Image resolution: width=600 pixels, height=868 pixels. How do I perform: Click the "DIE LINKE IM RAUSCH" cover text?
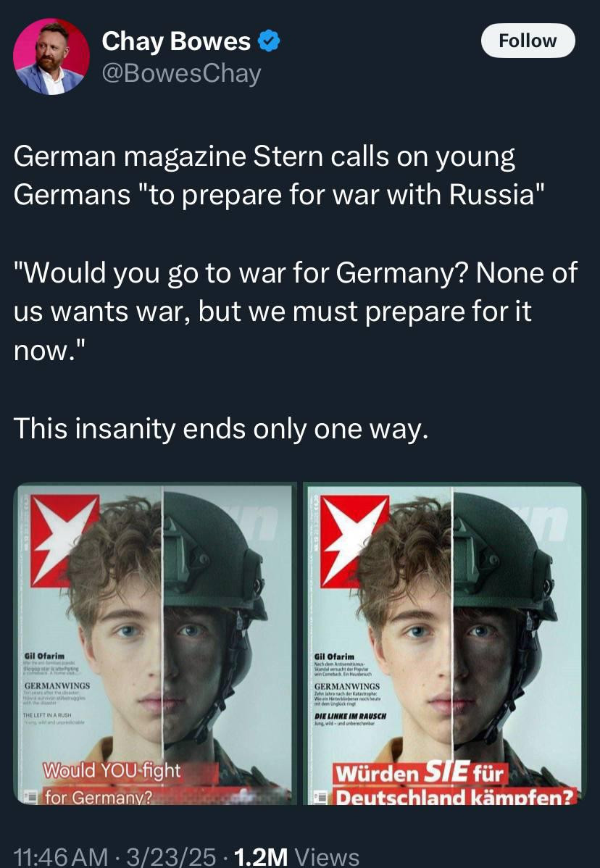(x=350, y=716)
